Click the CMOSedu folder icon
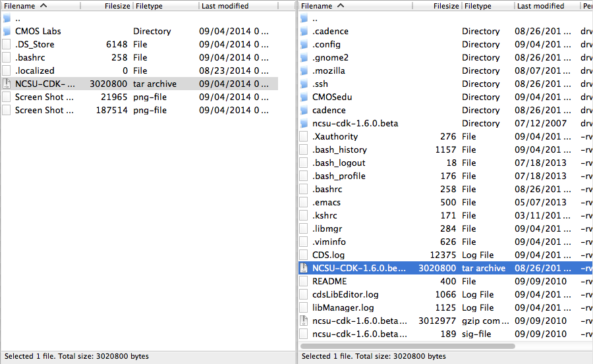 coord(304,97)
